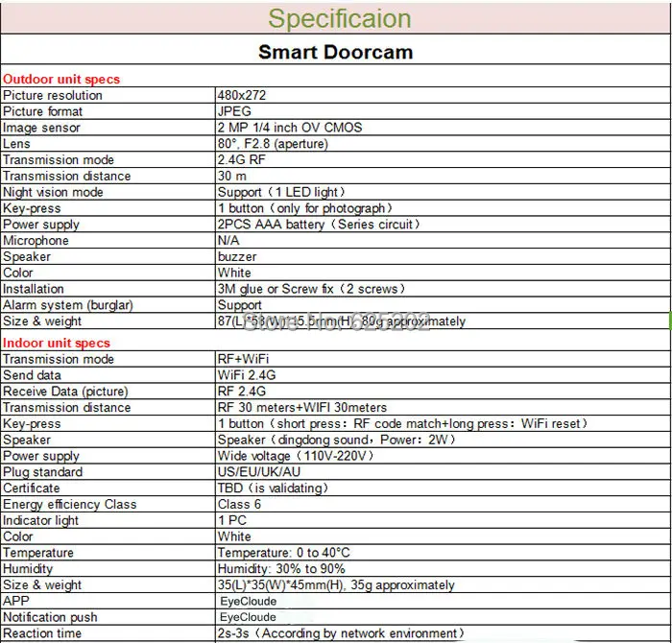
Task: Select the '1 PC' value
Action: [x=232, y=520]
